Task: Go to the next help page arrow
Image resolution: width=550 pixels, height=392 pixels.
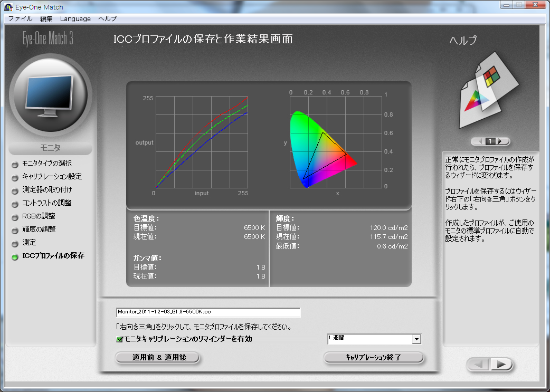Action: click(501, 141)
